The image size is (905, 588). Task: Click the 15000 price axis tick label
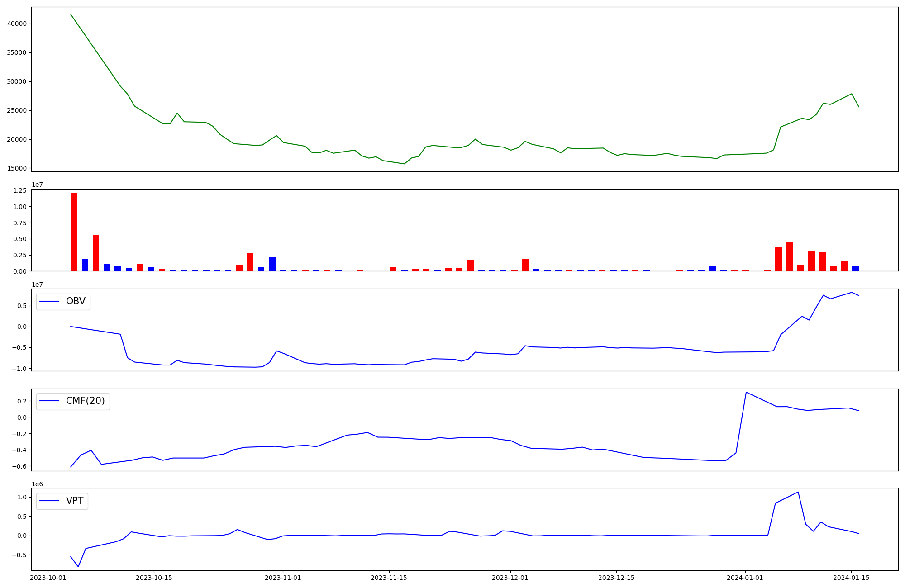17,168
